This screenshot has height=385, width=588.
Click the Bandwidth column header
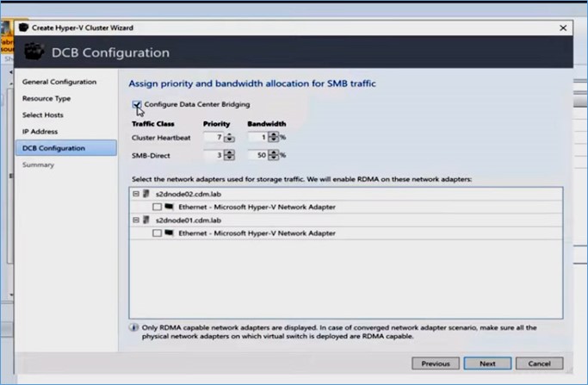tap(267, 124)
